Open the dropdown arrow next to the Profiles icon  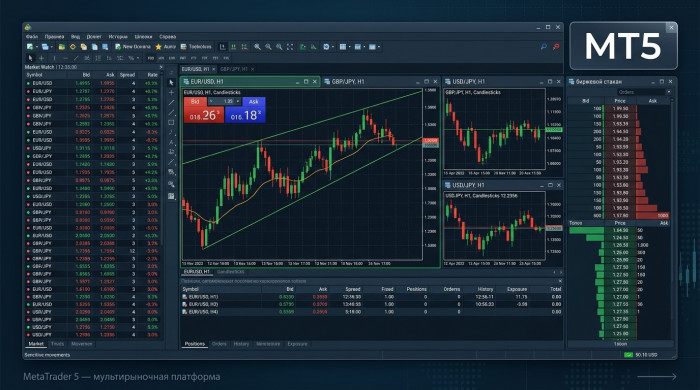pyautogui.click(x=51, y=46)
